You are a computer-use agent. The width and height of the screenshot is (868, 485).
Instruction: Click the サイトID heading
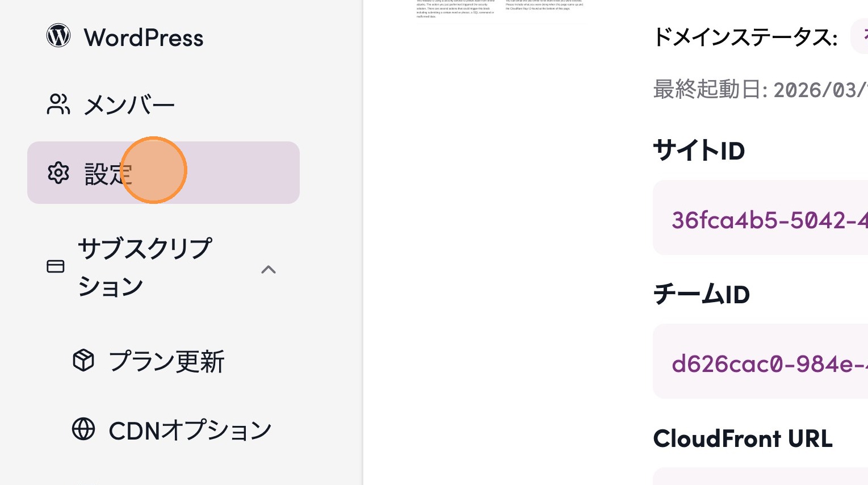[699, 151]
